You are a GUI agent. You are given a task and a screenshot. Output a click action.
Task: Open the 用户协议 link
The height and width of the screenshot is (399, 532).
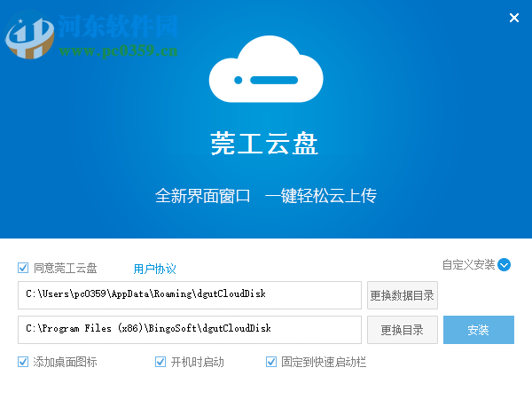[x=154, y=269]
